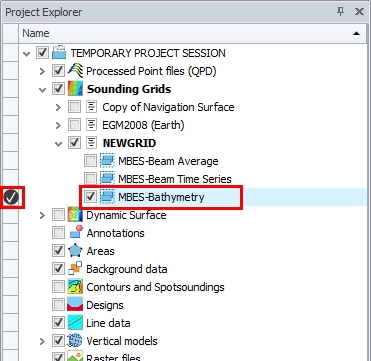Viewport: 371px width, 361px height.
Task: Select the TEMPORARY PROJECT SESSION item
Action: (148, 53)
